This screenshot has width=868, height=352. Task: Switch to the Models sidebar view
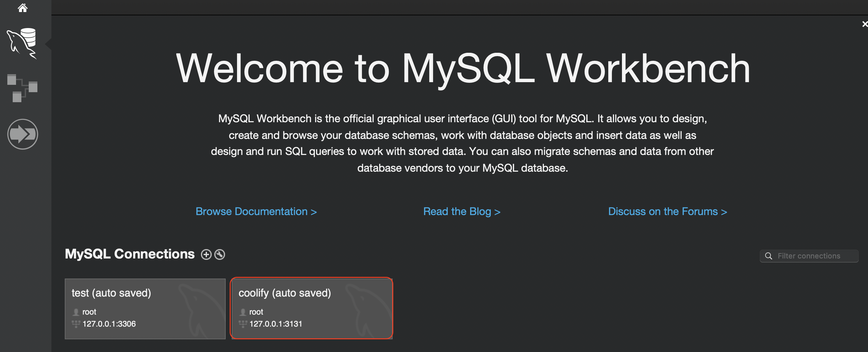(x=23, y=88)
